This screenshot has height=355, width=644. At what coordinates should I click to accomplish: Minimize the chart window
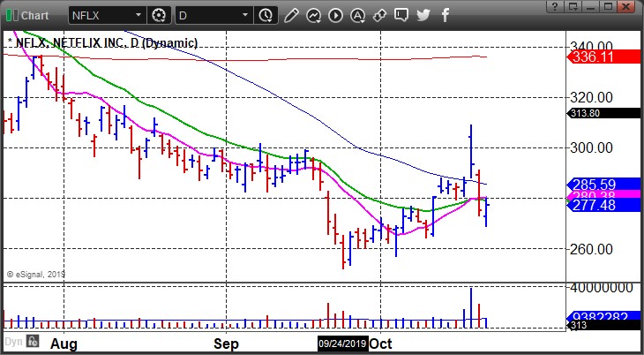click(590, 6)
